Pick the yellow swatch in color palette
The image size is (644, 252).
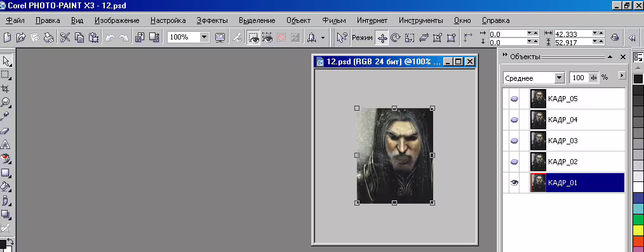point(638,230)
